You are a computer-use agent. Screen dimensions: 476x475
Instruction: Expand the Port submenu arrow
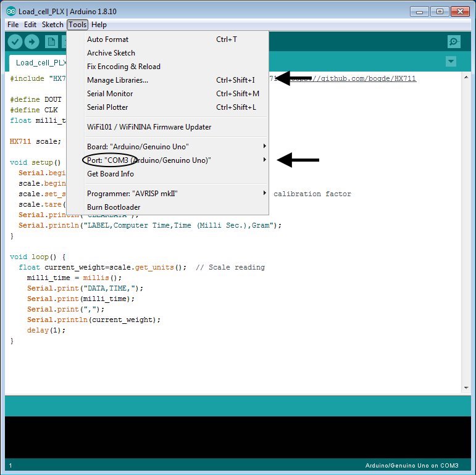click(x=265, y=160)
